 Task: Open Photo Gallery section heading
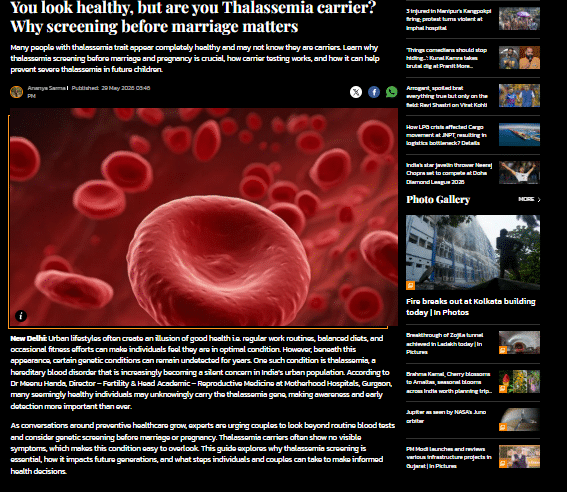(438, 200)
